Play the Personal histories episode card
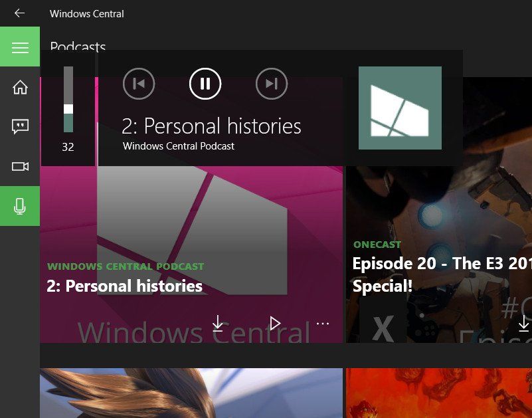Image resolution: width=532 pixels, height=418 pixels. pos(275,323)
